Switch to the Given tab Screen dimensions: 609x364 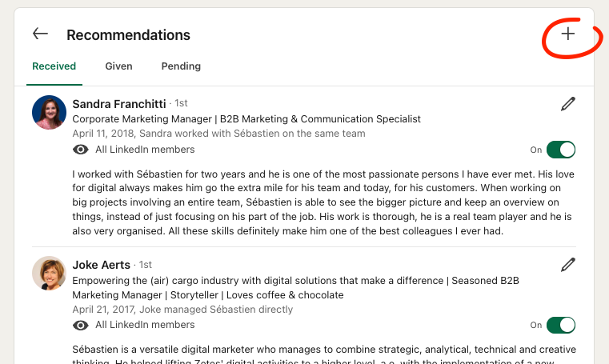(119, 66)
